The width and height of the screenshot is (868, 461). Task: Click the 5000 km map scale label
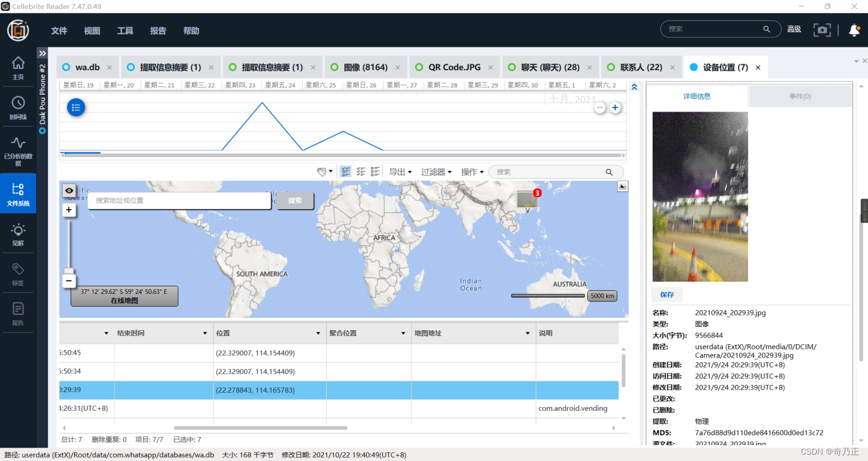(602, 296)
